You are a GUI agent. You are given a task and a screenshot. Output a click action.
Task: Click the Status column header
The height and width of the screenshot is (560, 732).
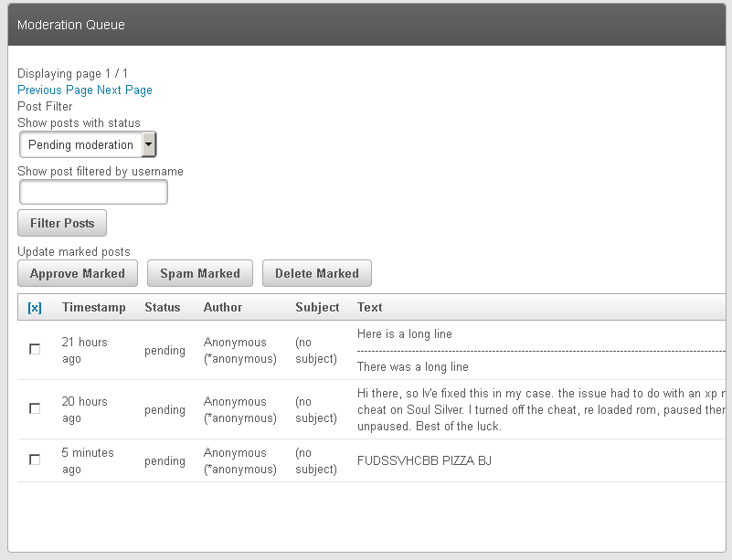click(163, 307)
